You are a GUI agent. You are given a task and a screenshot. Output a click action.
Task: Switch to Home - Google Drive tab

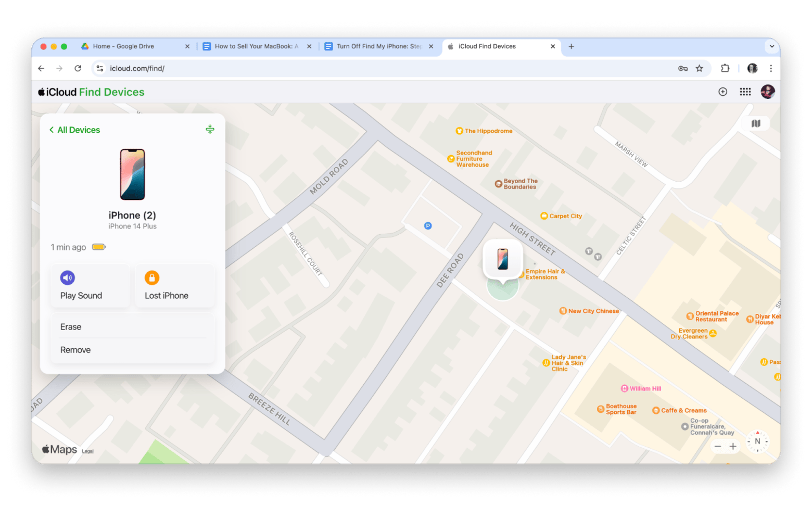[123, 46]
